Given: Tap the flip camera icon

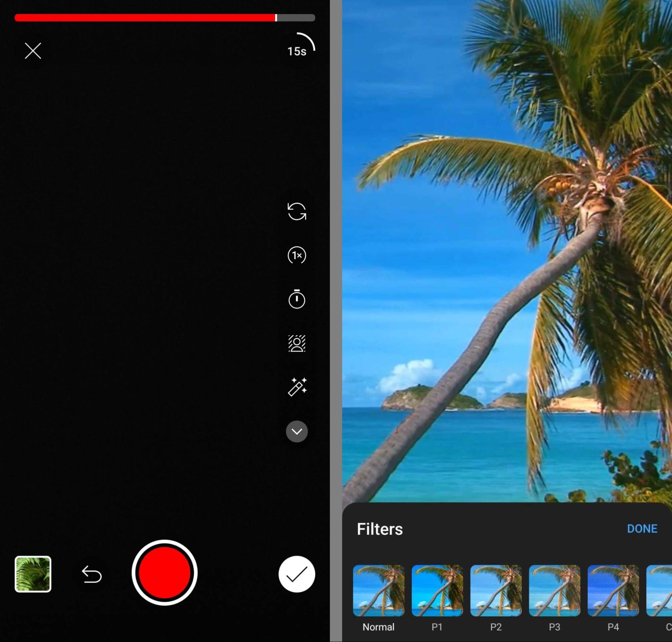Looking at the screenshot, I should 296,211.
